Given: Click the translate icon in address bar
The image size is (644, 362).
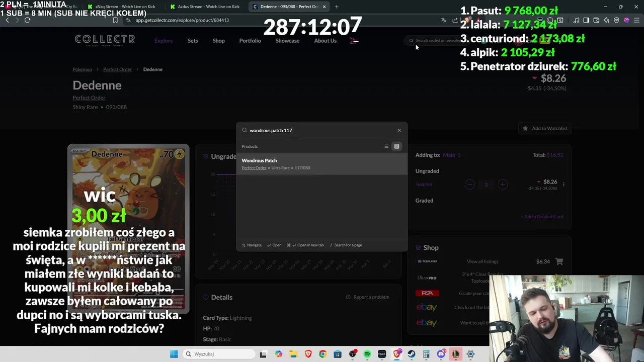Looking at the screenshot, I should 443,20.
